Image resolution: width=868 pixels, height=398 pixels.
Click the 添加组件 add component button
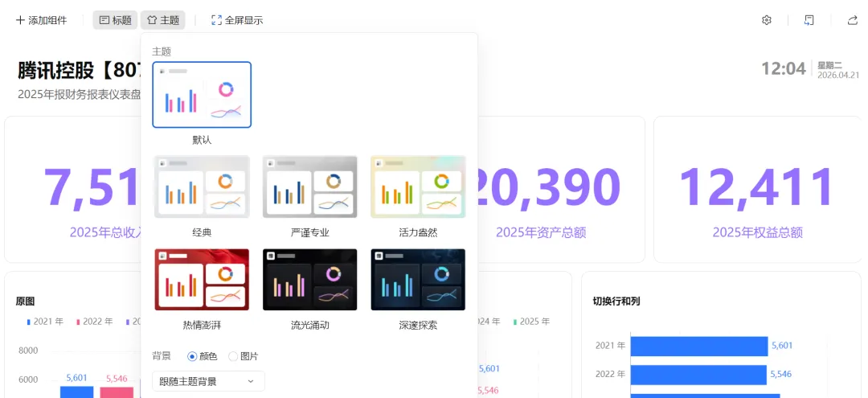coord(42,20)
